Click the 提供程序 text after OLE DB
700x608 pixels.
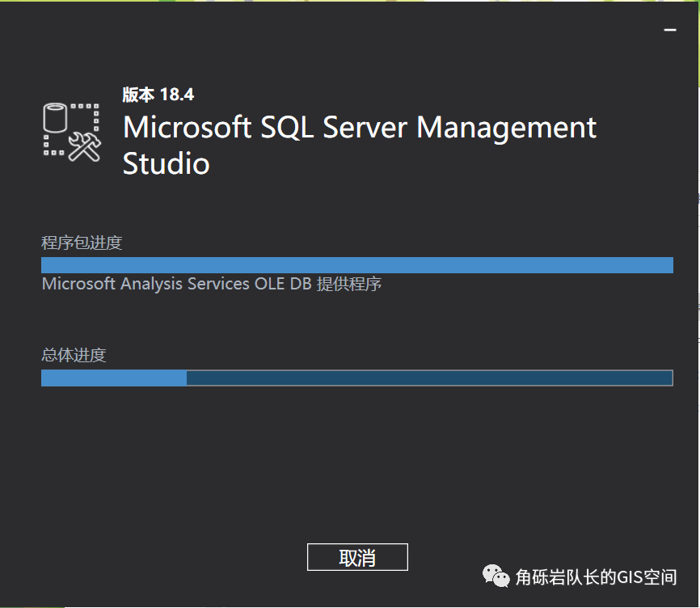(x=349, y=284)
